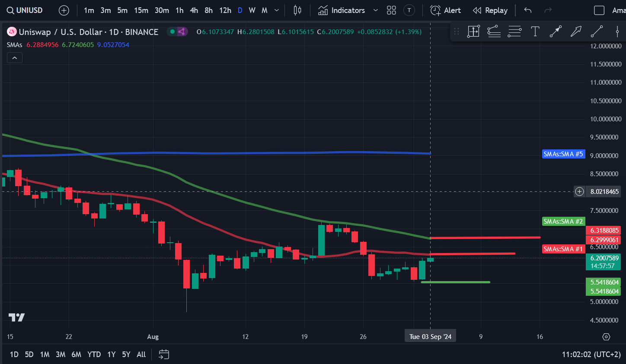Click the SMAs:SMA #2 price label

coord(563,222)
